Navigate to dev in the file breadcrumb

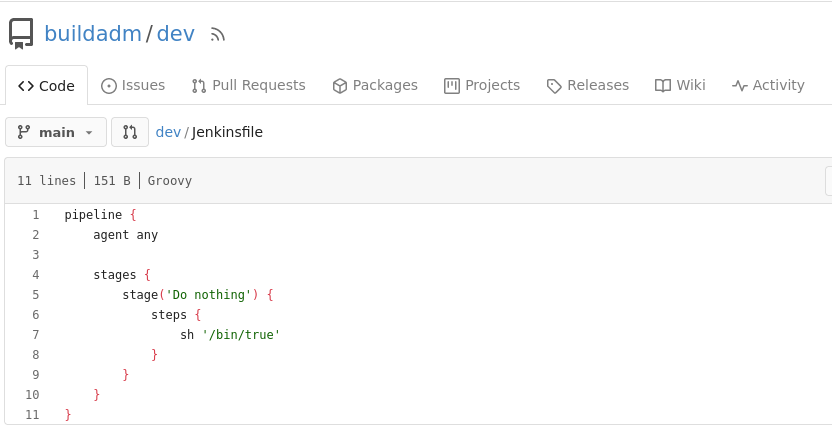pos(168,132)
